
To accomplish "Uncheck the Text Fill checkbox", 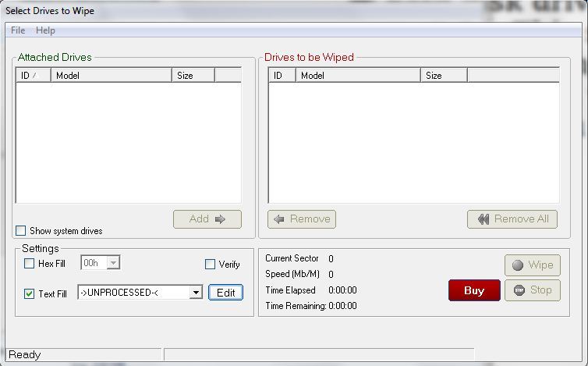I will pyautogui.click(x=29, y=293).
